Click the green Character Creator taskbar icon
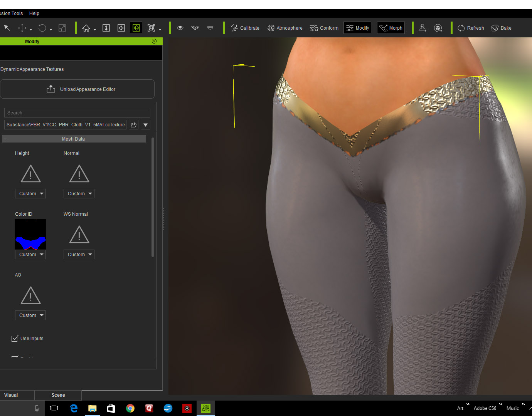Viewport: 532px width, 416px height. point(206,408)
